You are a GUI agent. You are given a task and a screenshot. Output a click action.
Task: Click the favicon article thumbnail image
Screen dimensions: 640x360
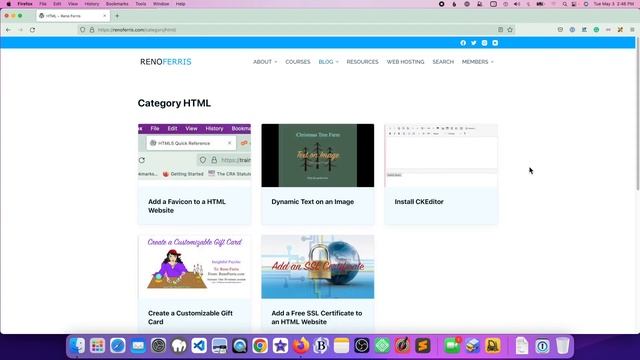pos(194,156)
